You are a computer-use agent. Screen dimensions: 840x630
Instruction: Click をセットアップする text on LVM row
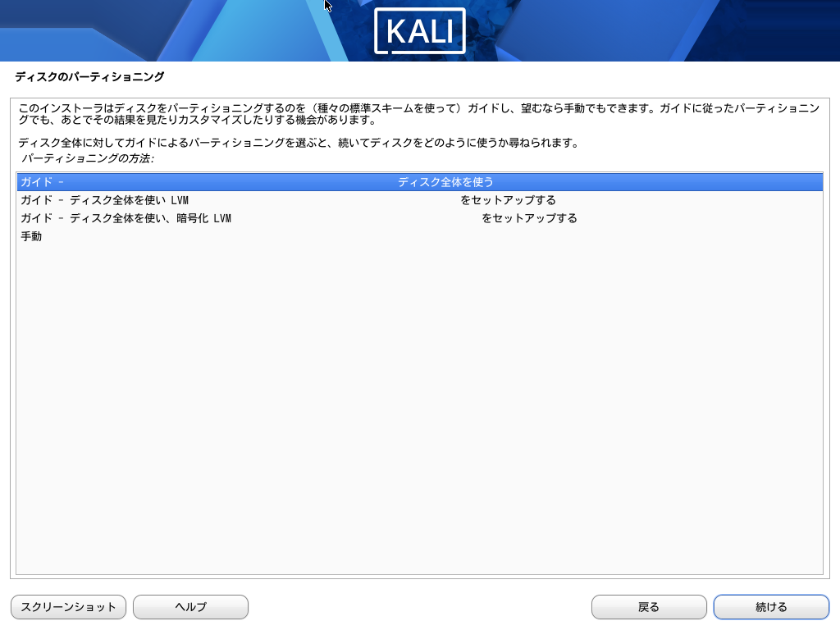pyautogui.click(x=508, y=200)
